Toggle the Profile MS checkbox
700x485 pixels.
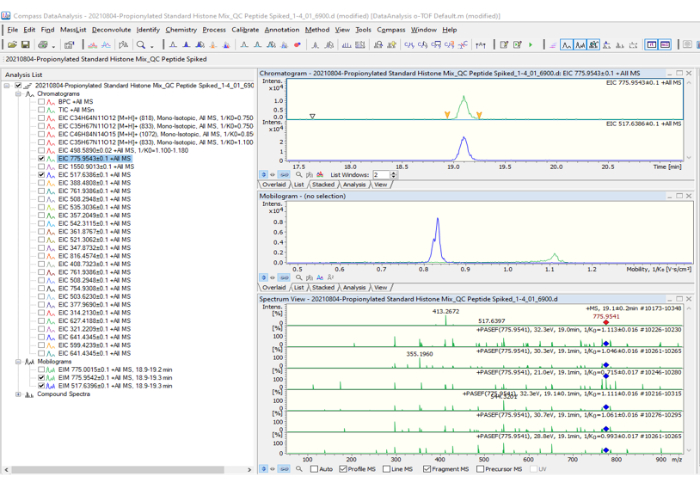(343, 469)
